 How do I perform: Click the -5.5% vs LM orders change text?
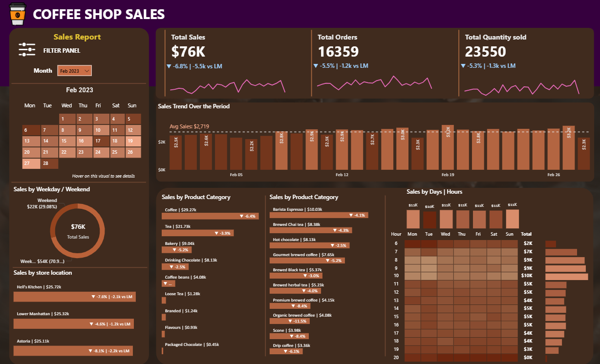tap(341, 66)
